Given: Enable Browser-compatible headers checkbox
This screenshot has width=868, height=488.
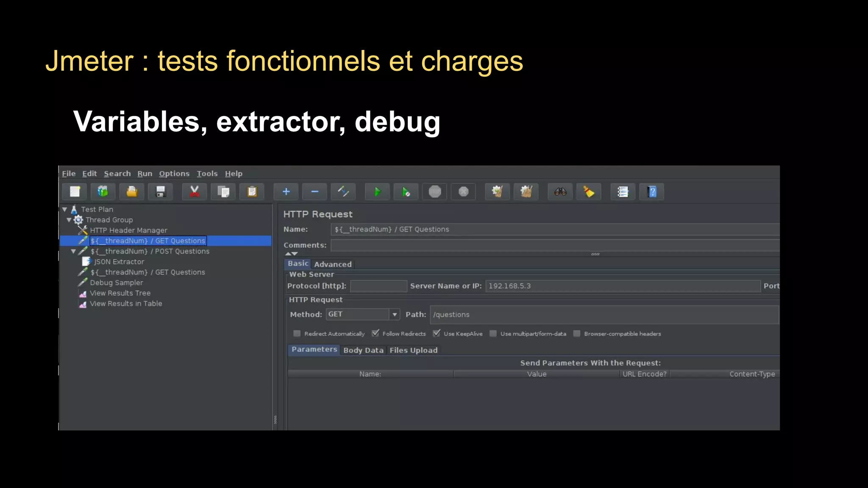Looking at the screenshot, I should [x=577, y=334].
